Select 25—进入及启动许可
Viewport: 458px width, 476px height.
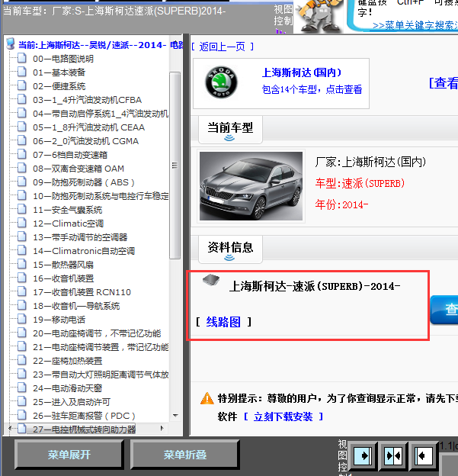click(x=72, y=402)
